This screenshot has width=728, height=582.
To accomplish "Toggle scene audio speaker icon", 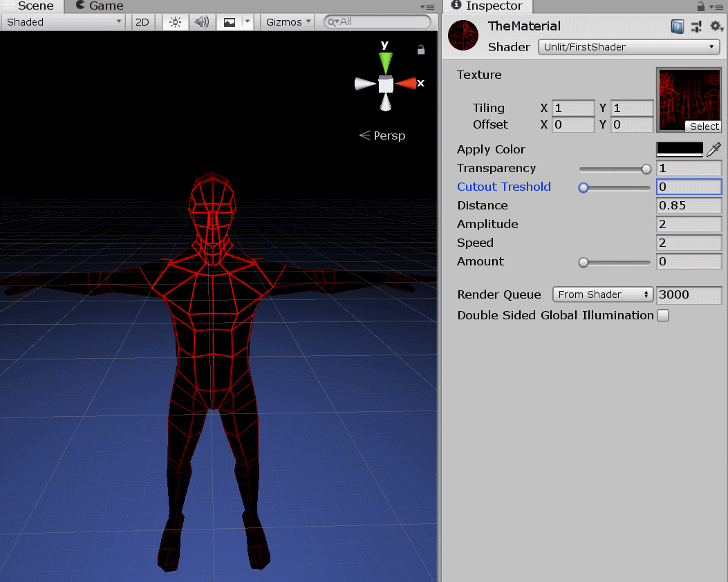I will [x=201, y=22].
